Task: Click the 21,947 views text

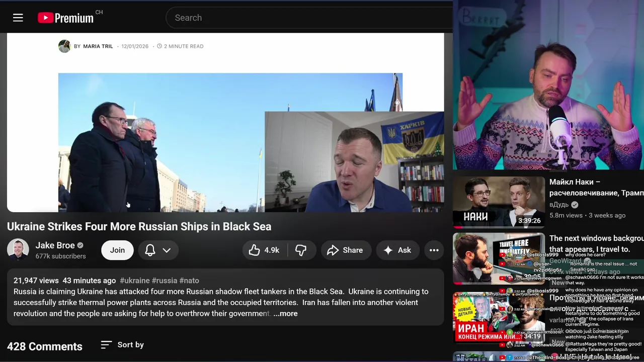Action: [x=36, y=281]
